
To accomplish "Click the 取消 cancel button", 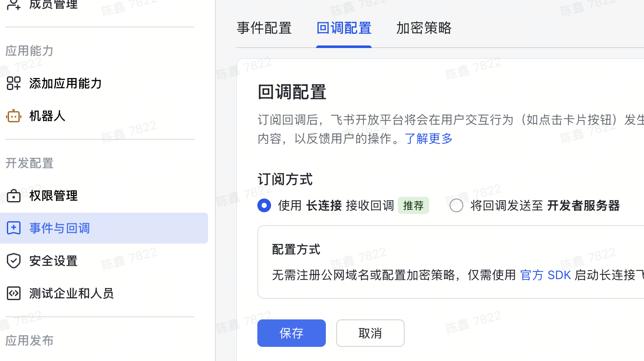I will pyautogui.click(x=370, y=333).
